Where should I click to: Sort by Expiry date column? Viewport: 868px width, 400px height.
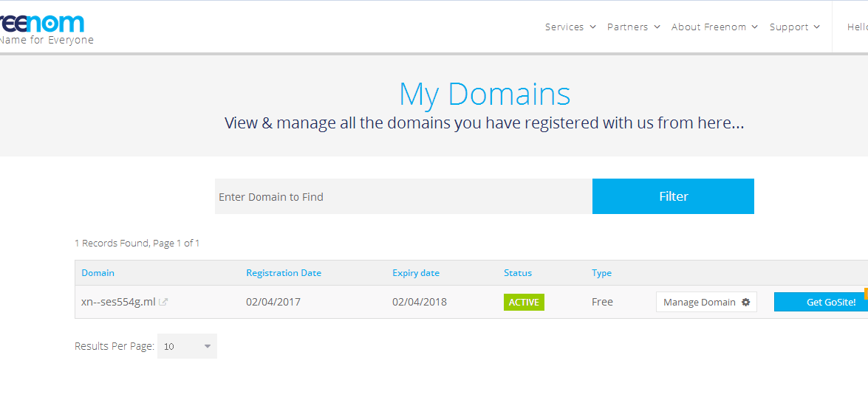(x=416, y=273)
